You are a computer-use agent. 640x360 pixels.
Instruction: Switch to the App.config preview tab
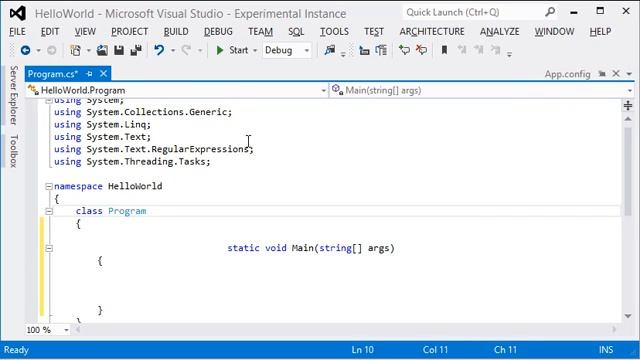click(x=567, y=74)
